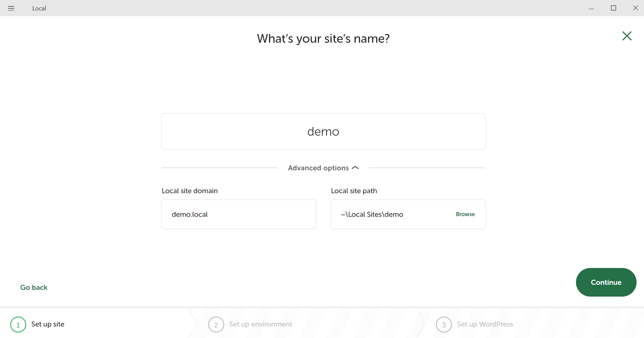Screen dimensions: 644x338
Task: Select the Set up site step label
Action: click(x=47, y=324)
